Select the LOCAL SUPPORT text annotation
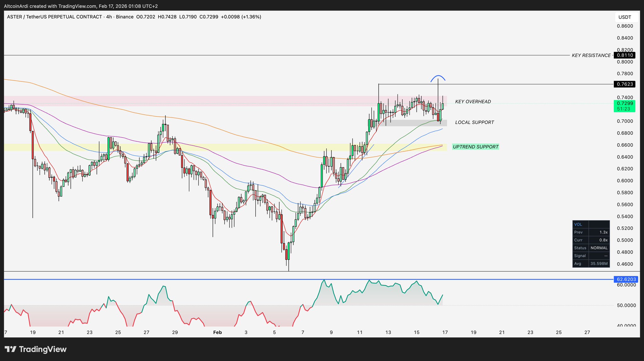 click(x=475, y=122)
